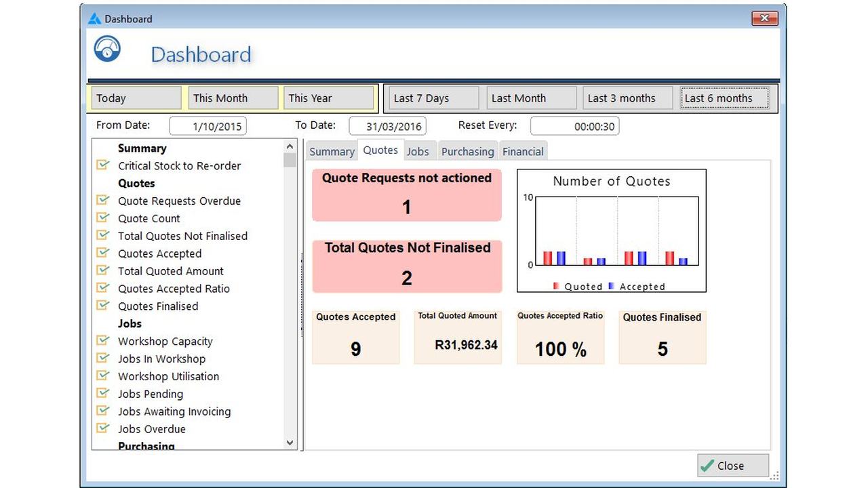Select the This Year range button
The height and width of the screenshot is (488, 868).
(329, 98)
